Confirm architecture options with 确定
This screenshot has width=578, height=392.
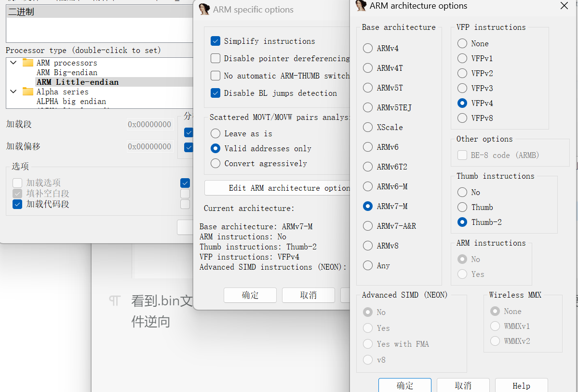(404, 386)
